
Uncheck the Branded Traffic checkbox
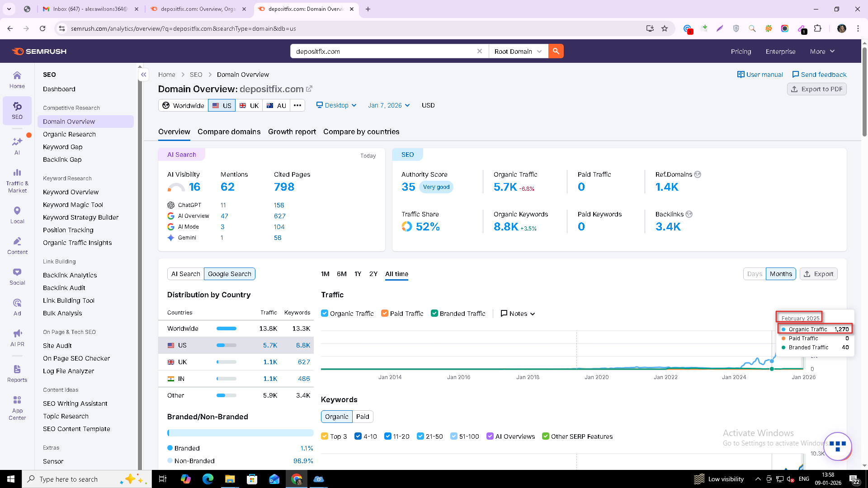coord(434,313)
